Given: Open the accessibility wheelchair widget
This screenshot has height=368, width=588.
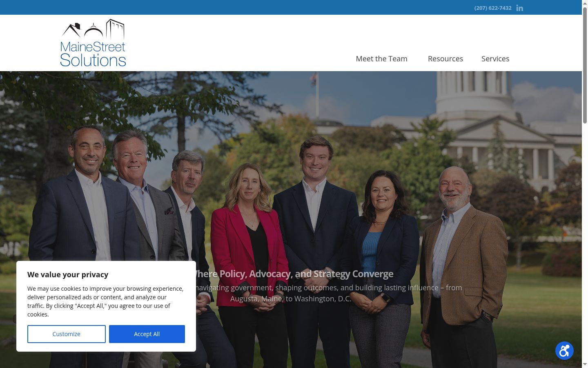Looking at the screenshot, I should [x=564, y=351].
